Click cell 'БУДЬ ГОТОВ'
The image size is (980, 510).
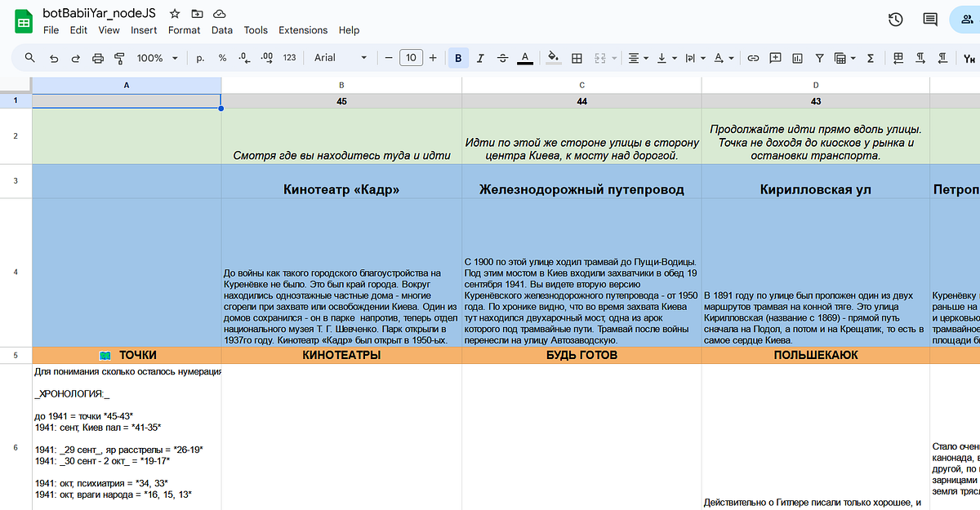tap(581, 356)
